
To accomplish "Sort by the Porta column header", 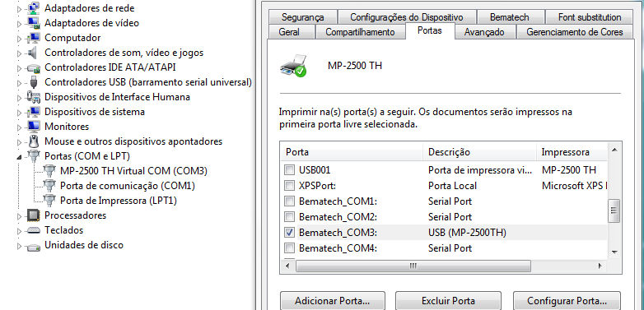I will (x=352, y=152).
